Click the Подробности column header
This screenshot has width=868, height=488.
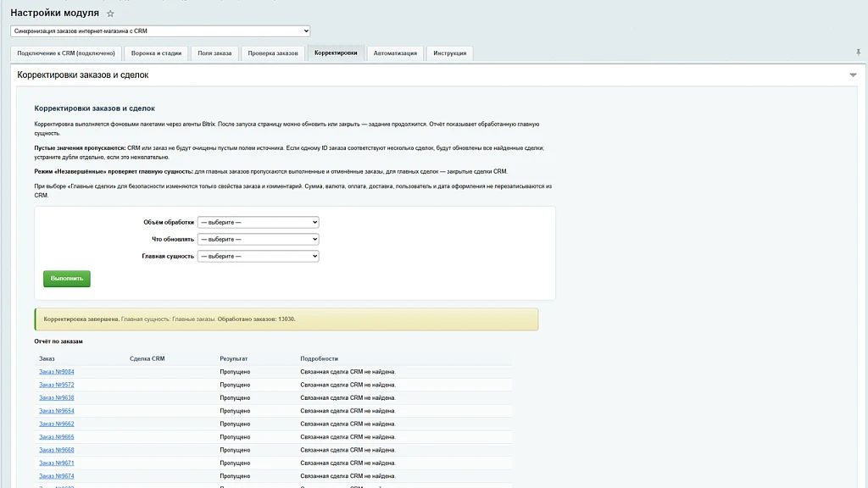pyautogui.click(x=319, y=358)
